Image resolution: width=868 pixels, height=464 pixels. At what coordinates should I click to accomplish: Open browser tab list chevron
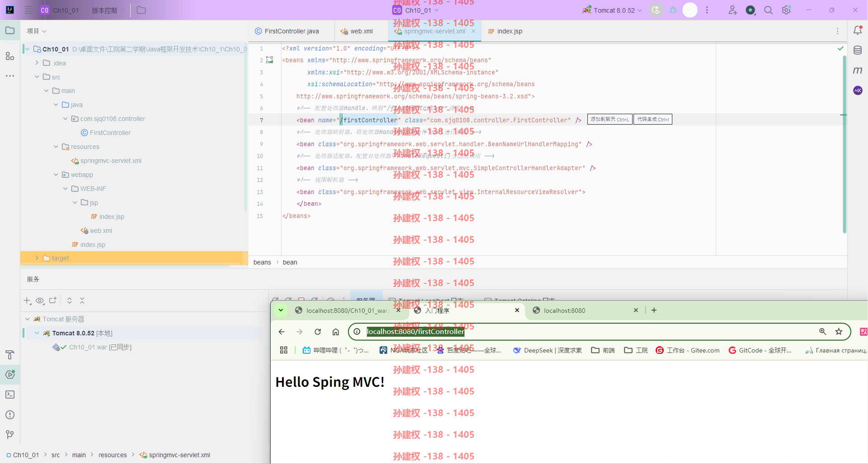click(x=281, y=310)
